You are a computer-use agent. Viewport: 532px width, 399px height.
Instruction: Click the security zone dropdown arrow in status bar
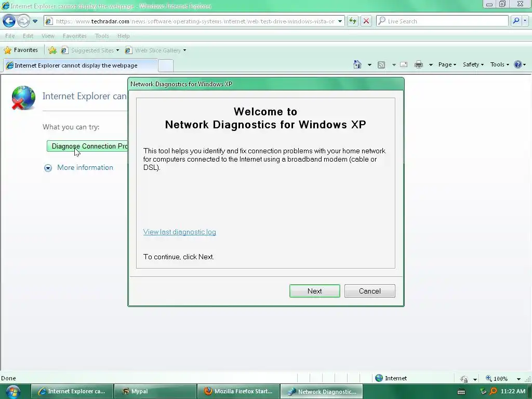coord(475,379)
